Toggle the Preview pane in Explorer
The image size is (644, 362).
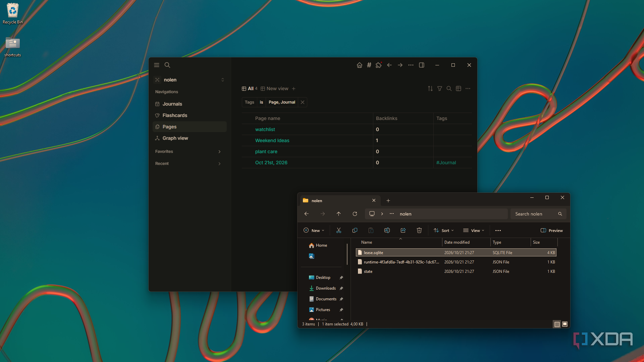(x=552, y=231)
